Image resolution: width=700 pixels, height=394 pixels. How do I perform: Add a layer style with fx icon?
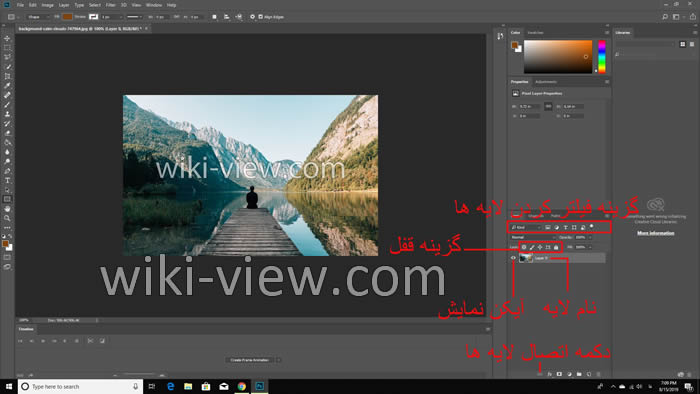pyautogui.click(x=550, y=374)
